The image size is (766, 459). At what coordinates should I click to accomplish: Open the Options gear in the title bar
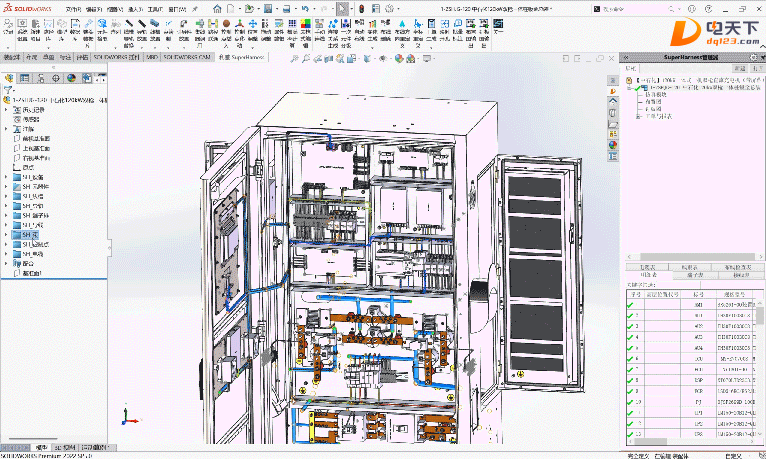pyautogui.click(x=390, y=9)
